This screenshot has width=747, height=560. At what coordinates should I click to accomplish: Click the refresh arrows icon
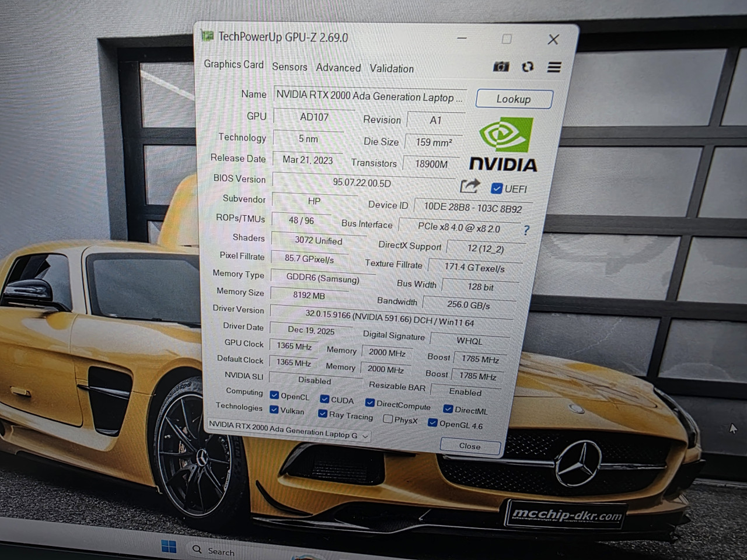coord(528,66)
